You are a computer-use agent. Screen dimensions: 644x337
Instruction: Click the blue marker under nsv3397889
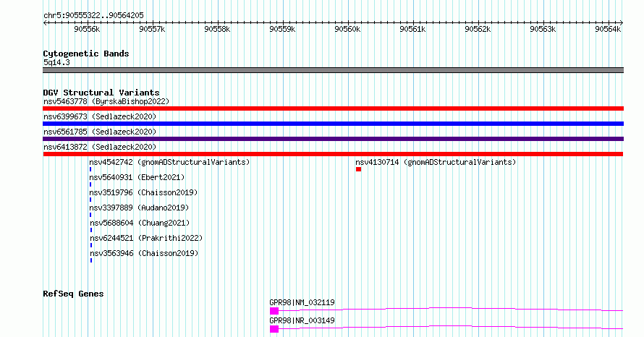[90, 215]
